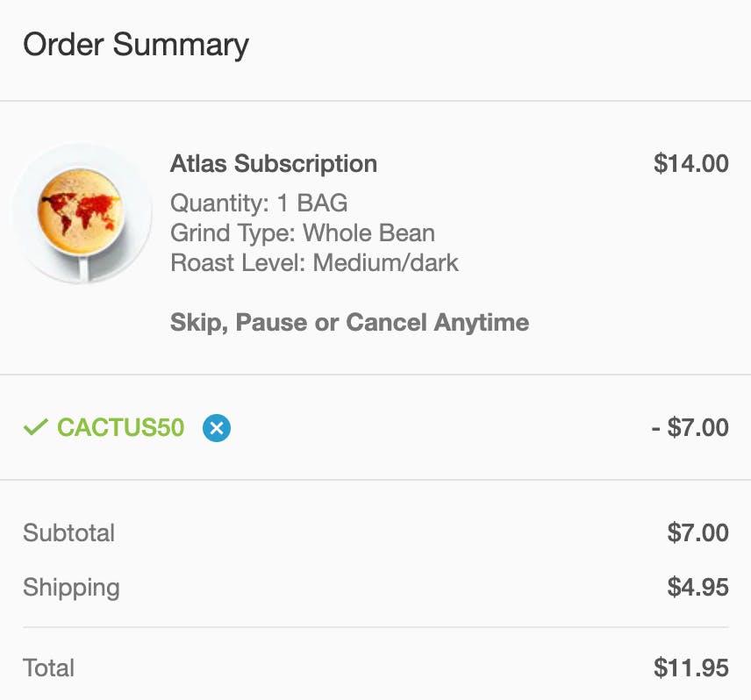
Task: Click the coffee cup world map image
Action: tap(81, 213)
